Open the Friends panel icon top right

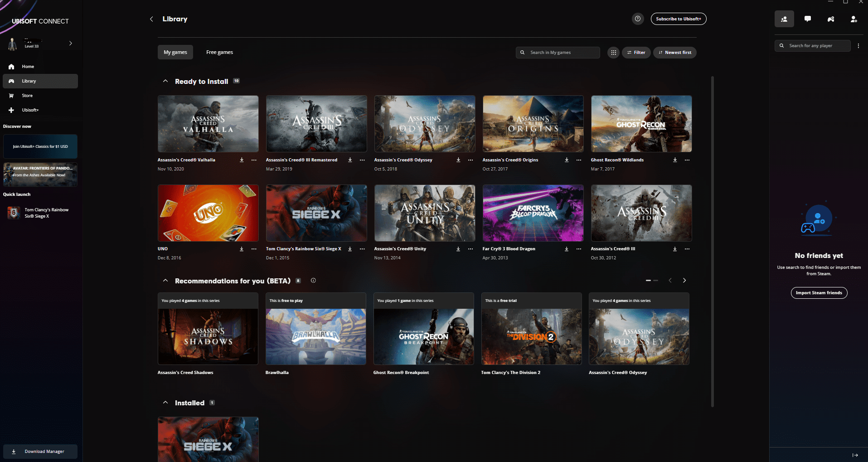pyautogui.click(x=784, y=19)
